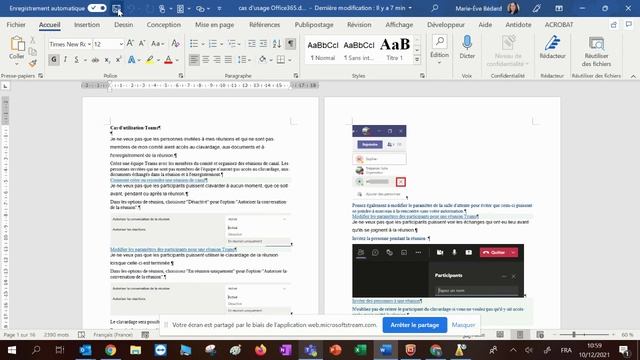Open Outlook from the taskbar
640x360 pixels.
(x=85, y=350)
